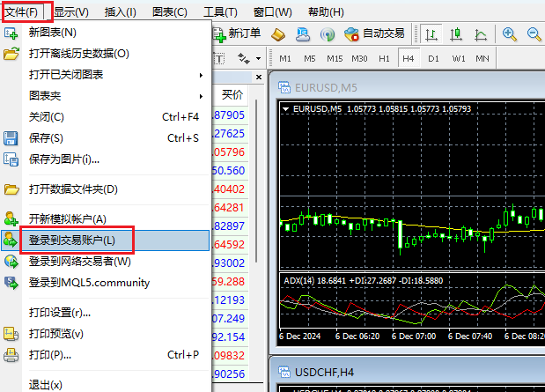Viewport: 545px width, 392px height.
Task: Choose 登录到交易账户(L) entry
Action: (x=106, y=240)
